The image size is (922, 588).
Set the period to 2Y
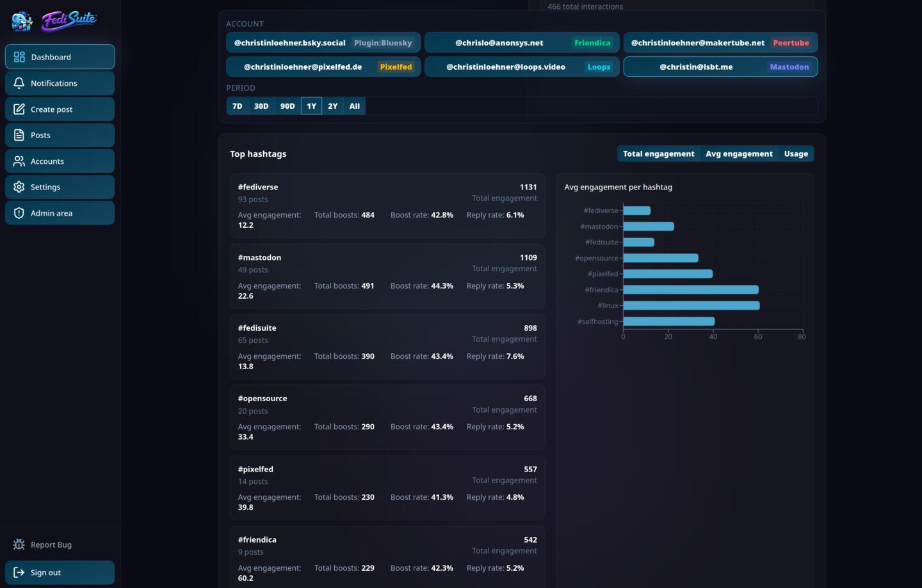coord(333,106)
